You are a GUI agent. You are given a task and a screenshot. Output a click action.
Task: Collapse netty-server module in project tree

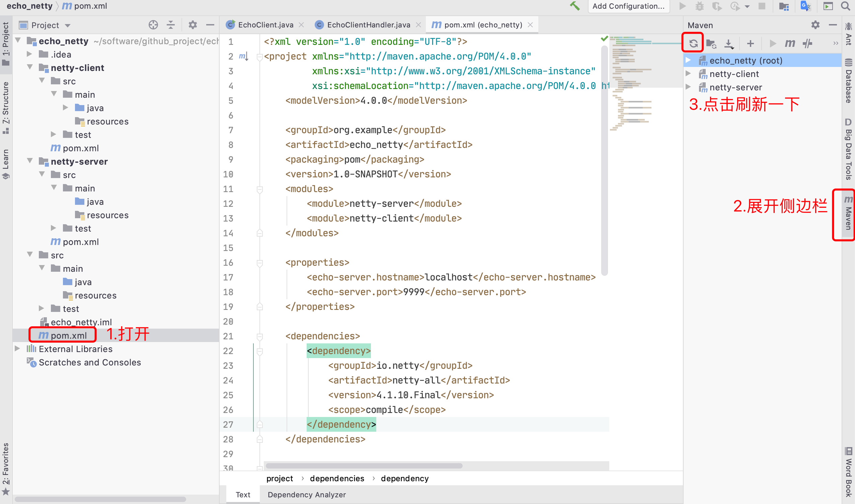[x=29, y=161]
